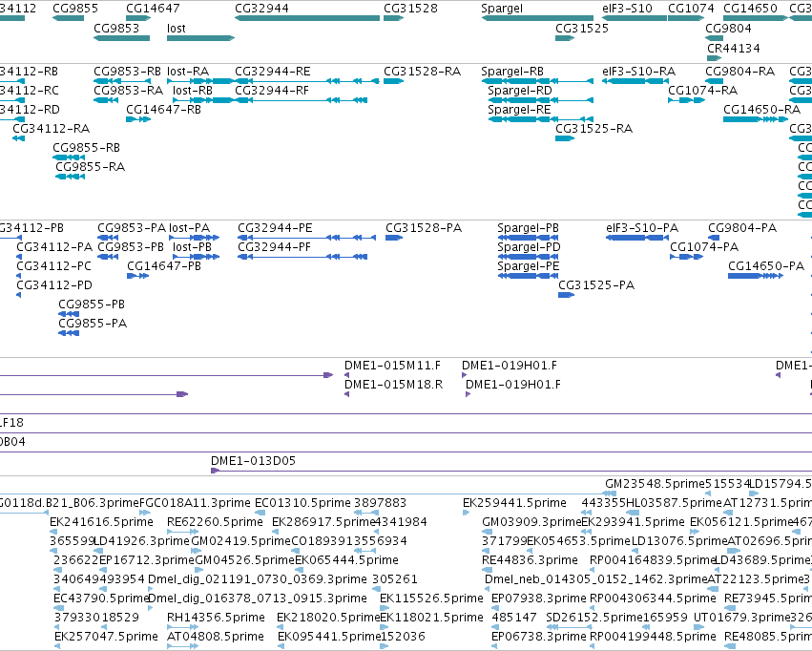Image resolution: width=812 pixels, height=651 pixels.
Task: Click protein CG31528-PA
Action: (x=424, y=228)
